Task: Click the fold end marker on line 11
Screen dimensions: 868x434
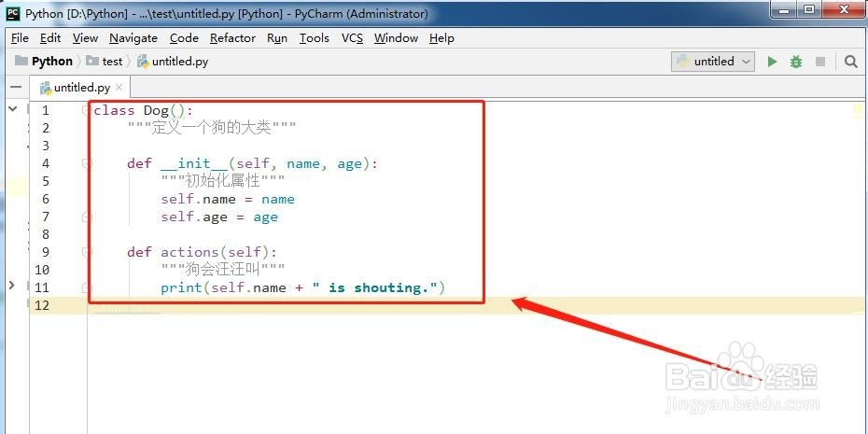Action: tap(86, 287)
